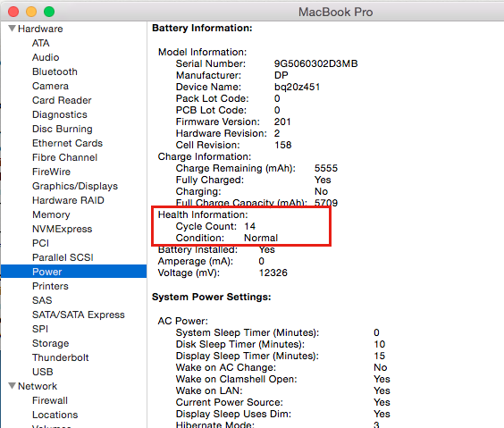Click the MacBook Pro window title
The width and height of the screenshot is (504, 428).
[x=336, y=13]
